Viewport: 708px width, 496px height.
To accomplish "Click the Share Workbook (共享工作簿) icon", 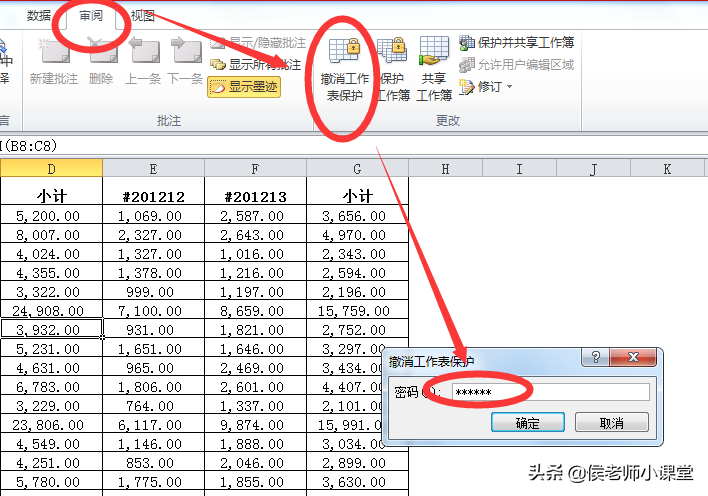I will [433, 51].
